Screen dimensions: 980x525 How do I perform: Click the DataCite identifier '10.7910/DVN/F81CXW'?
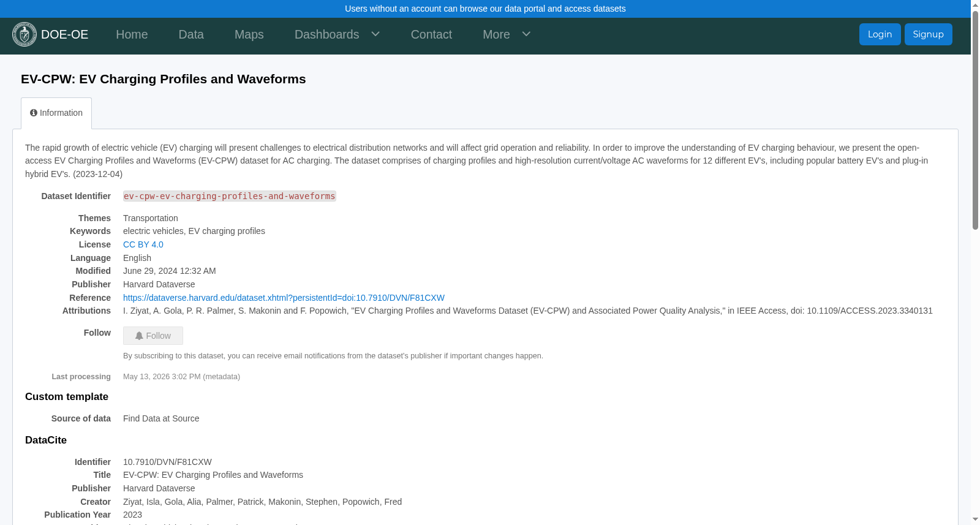pyautogui.click(x=167, y=462)
